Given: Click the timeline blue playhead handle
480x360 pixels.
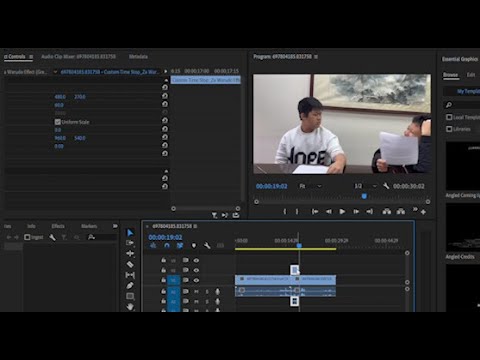Looking at the screenshot, I should coord(299,246).
